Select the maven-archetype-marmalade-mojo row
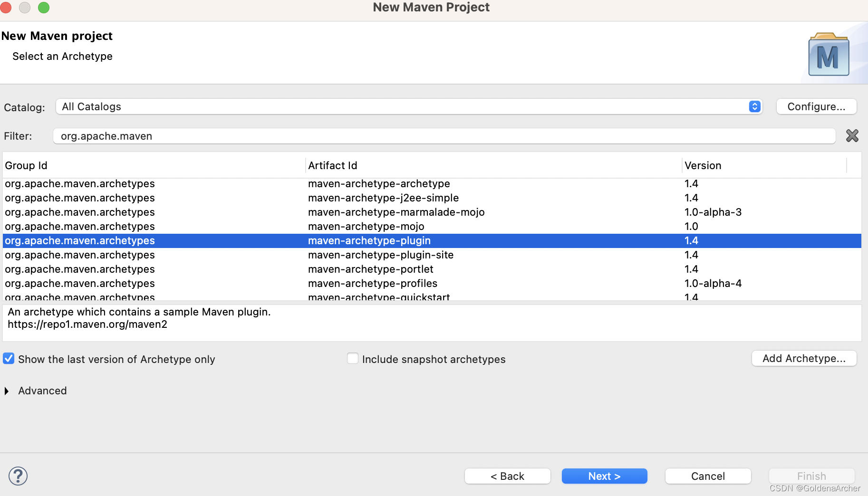868x496 pixels. [432, 212]
